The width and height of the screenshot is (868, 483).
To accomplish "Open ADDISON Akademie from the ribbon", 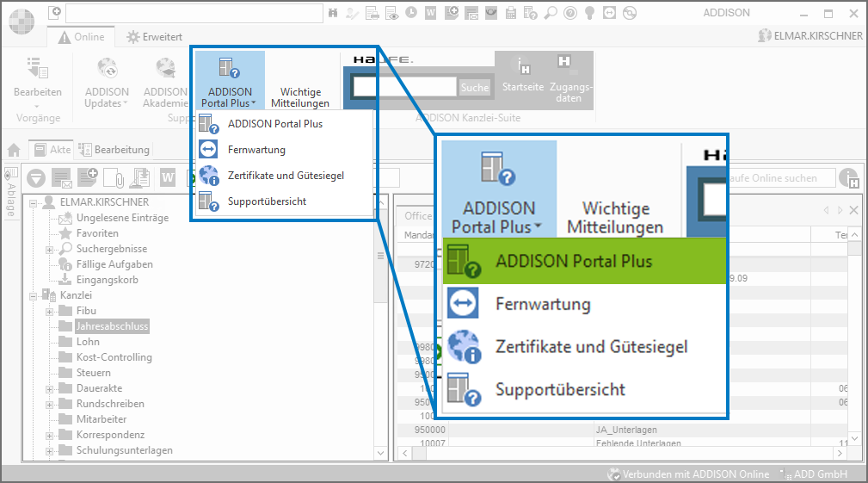I will [x=165, y=69].
